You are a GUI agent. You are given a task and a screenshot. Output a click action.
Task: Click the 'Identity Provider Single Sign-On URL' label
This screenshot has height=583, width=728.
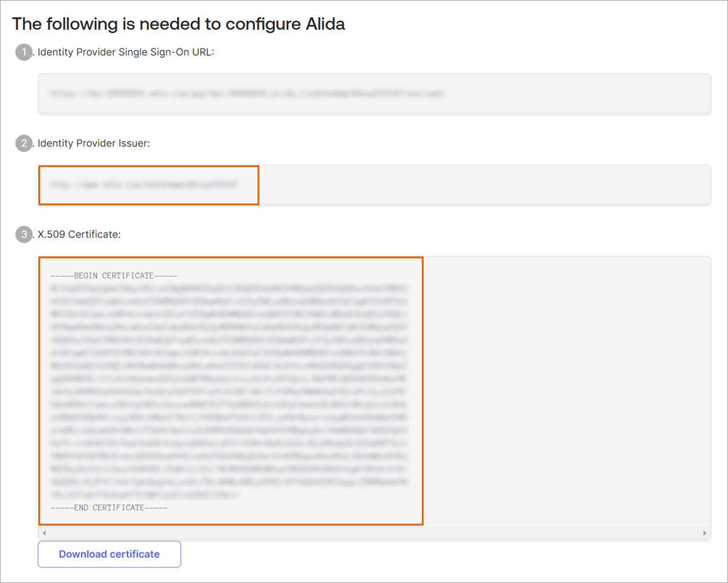point(126,53)
